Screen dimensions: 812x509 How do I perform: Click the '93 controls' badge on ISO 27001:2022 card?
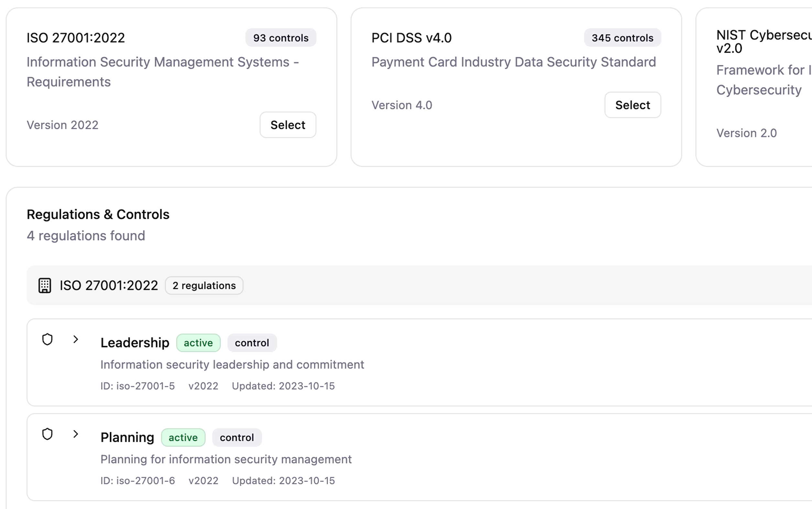(281, 38)
